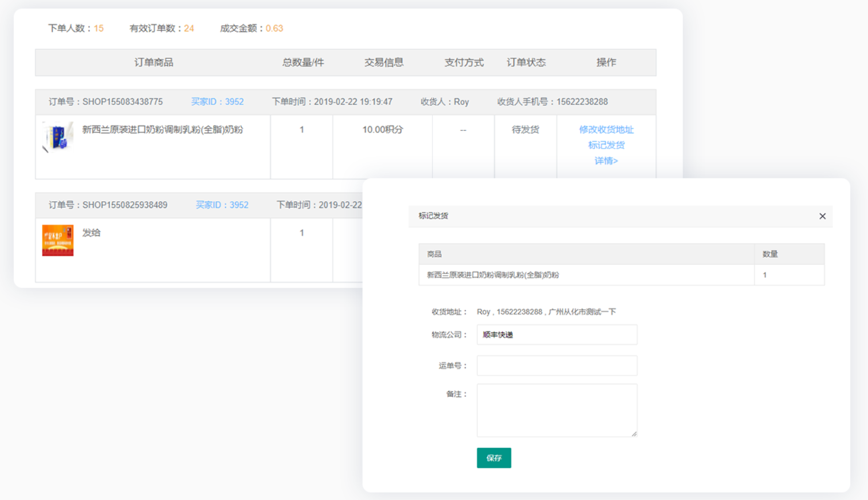Open the 修改收货地址 link
The height and width of the screenshot is (500, 868).
pyautogui.click(x=606, y=130)
